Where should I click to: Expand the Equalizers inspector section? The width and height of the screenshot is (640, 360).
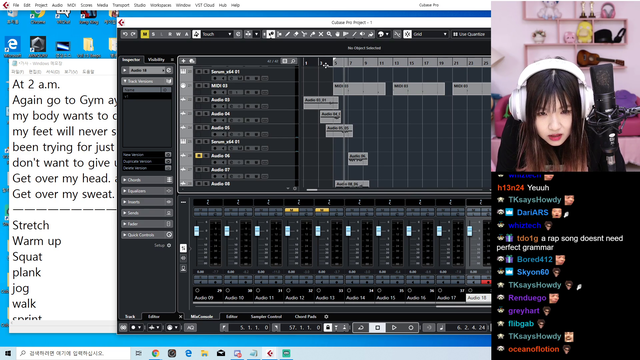tap(147, 191)
